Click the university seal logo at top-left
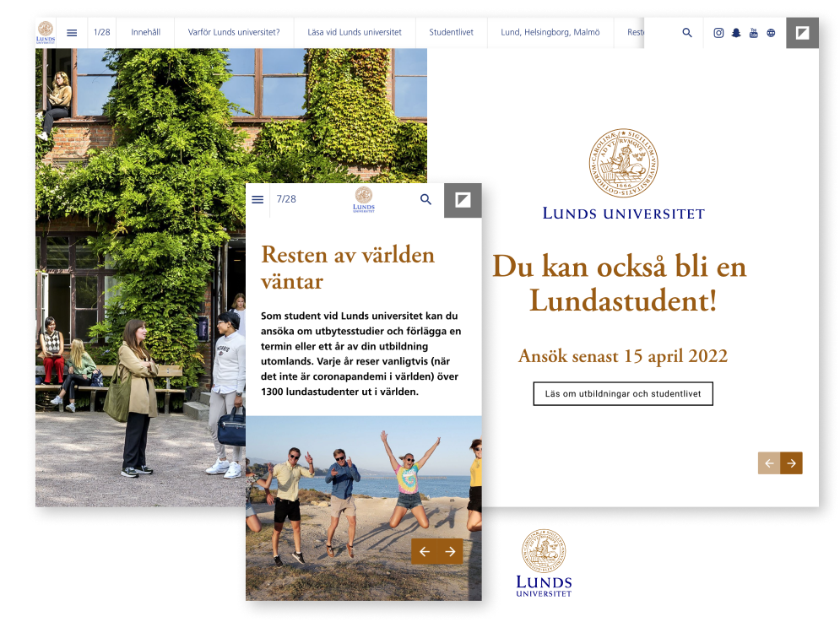This screenshot has height=622, width=840. (x=46, y=32)
